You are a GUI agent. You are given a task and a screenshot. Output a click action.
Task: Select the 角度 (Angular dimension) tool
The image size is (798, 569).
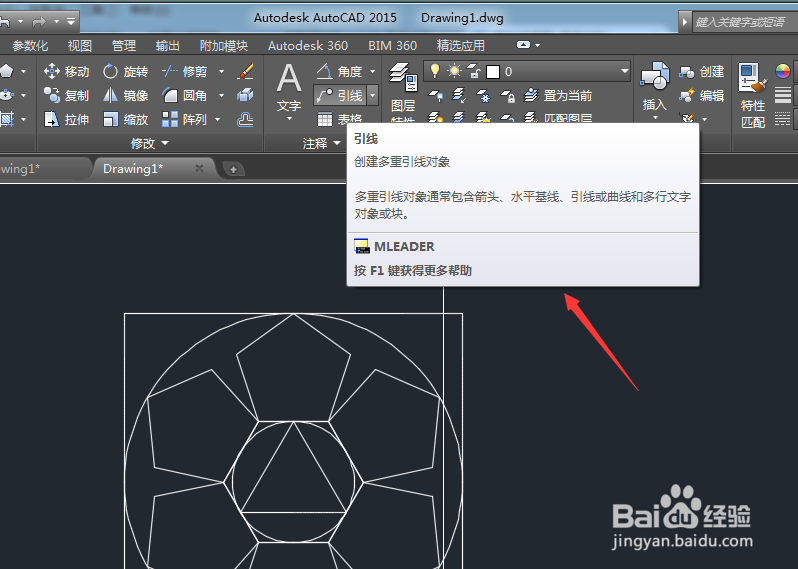point(339,72)
